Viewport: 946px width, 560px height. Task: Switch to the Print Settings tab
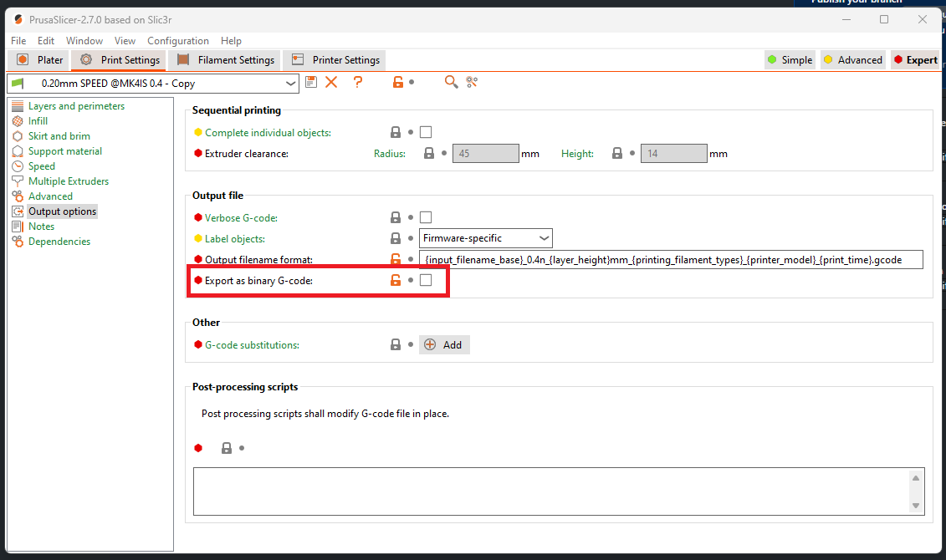(x=119, y=59)
